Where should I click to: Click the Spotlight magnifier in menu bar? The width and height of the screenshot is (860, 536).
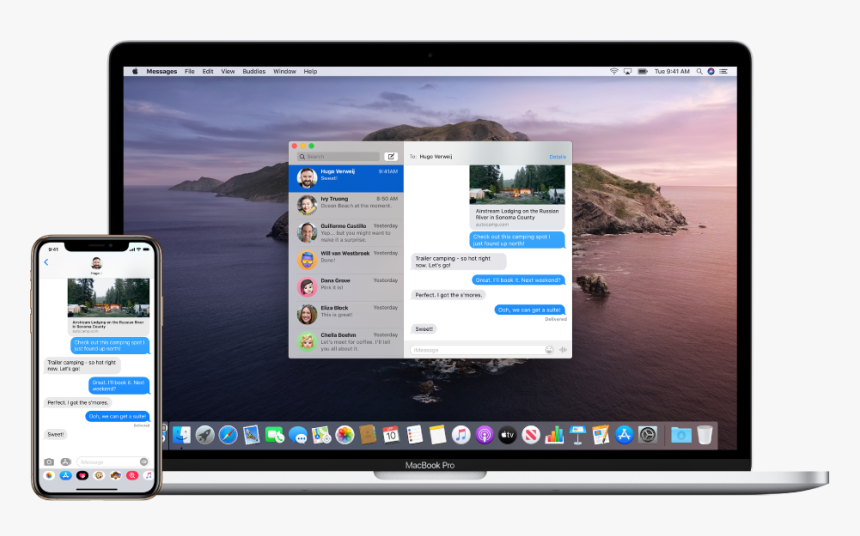coord(699,71)
